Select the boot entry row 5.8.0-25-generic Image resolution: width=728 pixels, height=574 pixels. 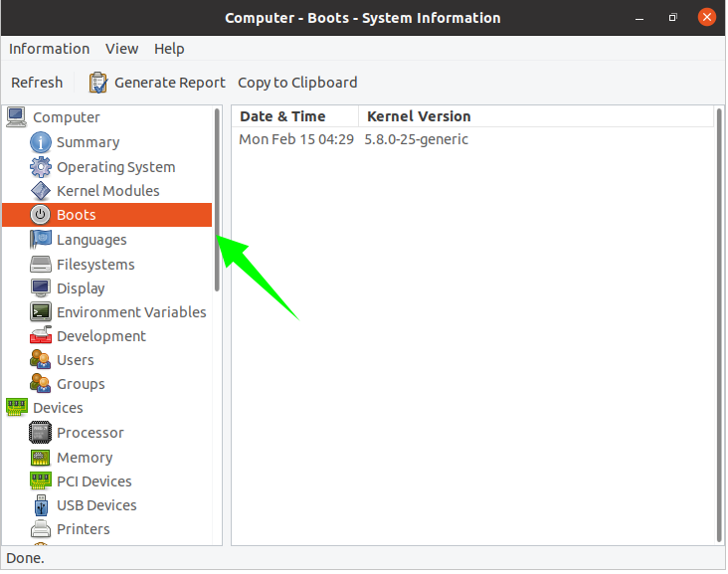coord(416,139)
